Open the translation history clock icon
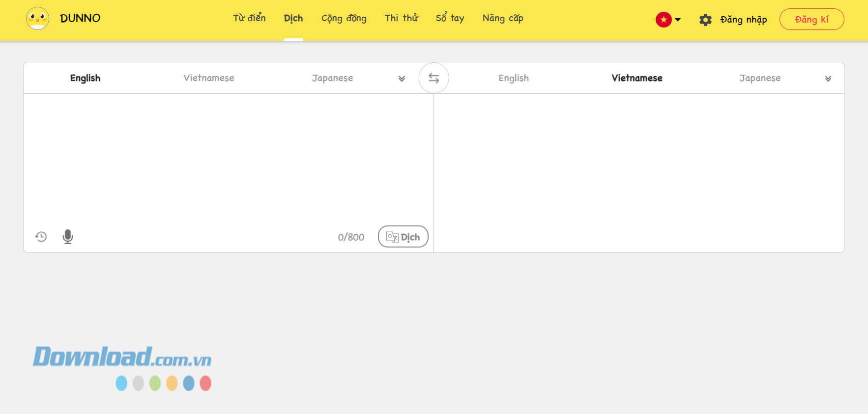The width and height of the screenshot is (868, 414). 41,237
